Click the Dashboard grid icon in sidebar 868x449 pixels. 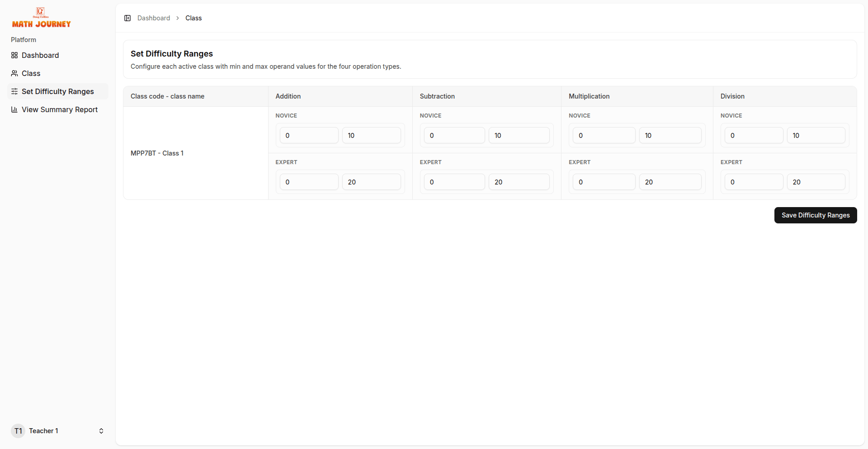pos(14,55)
